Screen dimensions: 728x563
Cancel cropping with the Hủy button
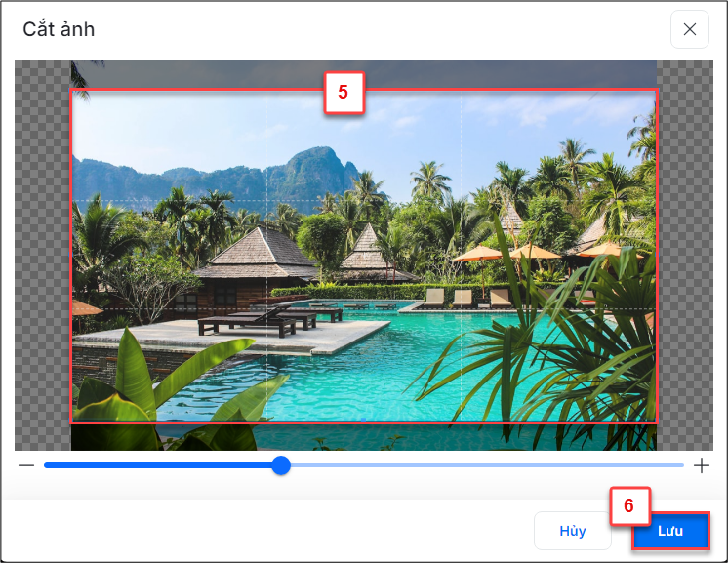[x=573, y=531]
